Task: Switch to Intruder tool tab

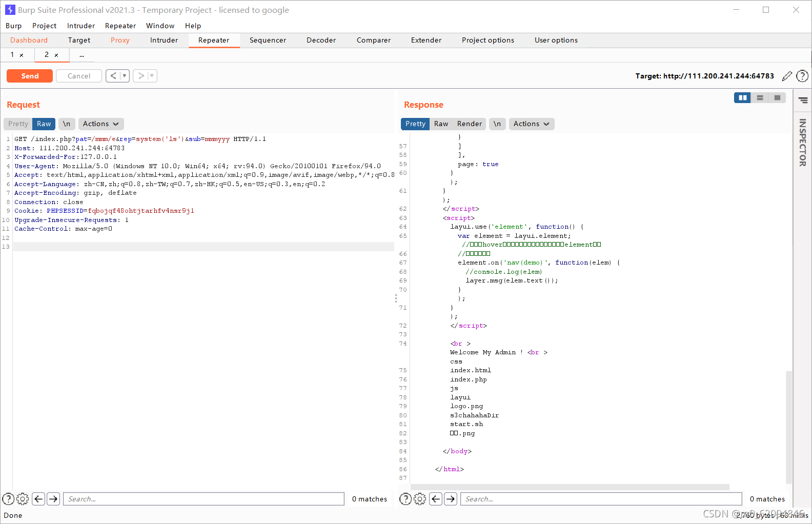Action: pos(164,40)
